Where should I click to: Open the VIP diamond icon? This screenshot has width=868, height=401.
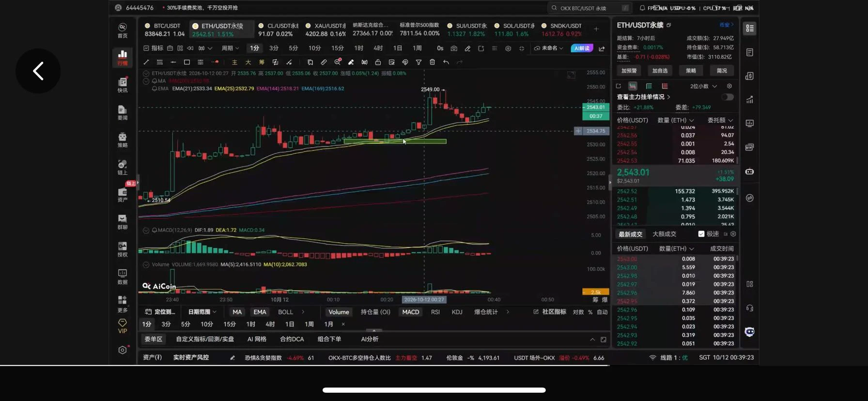[x=123, y=326]
